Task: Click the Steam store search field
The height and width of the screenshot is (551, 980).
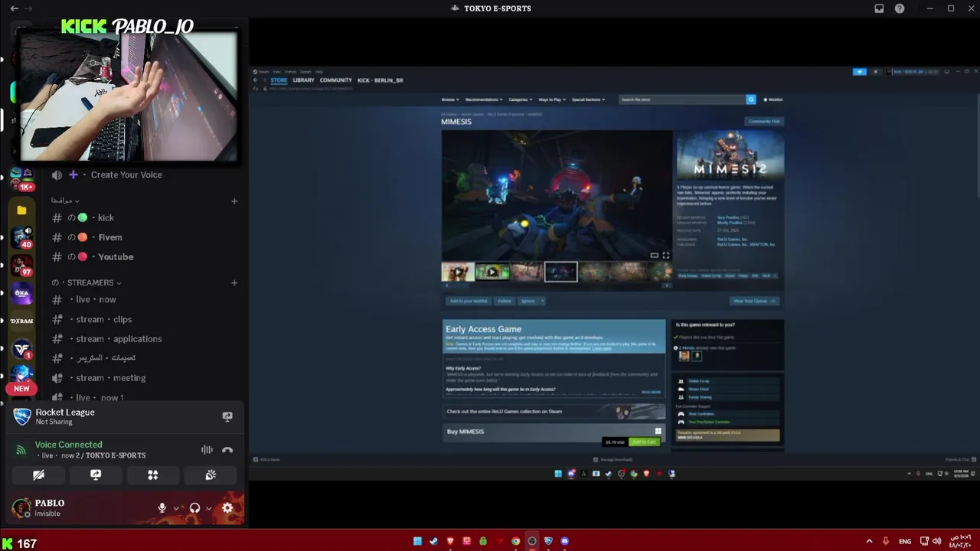Action: pyautogui.click(x=682, y=99)
